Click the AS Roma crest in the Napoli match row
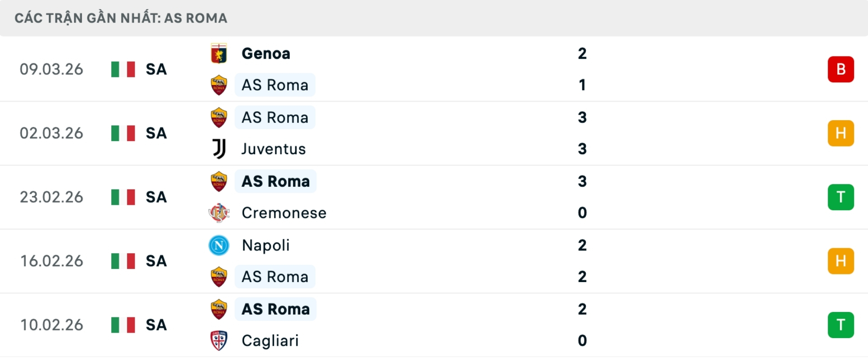 tap(219, 277)
